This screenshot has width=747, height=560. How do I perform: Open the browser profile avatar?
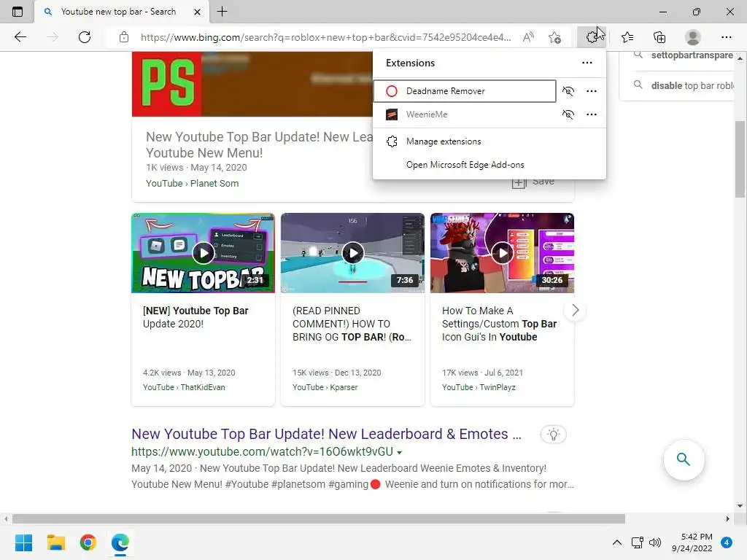(x=693, y=37)
